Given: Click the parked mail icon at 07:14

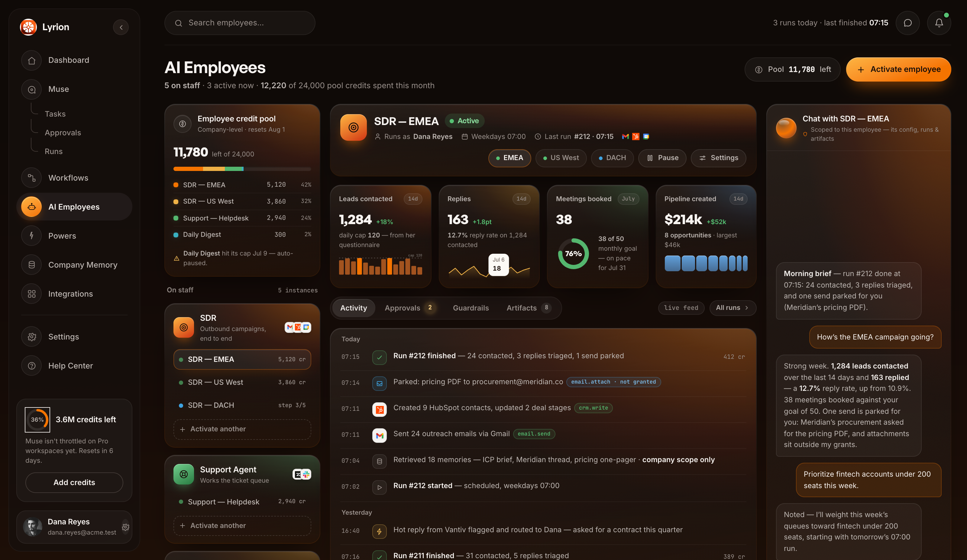Looking at the screenshot, I should [380, 383].
